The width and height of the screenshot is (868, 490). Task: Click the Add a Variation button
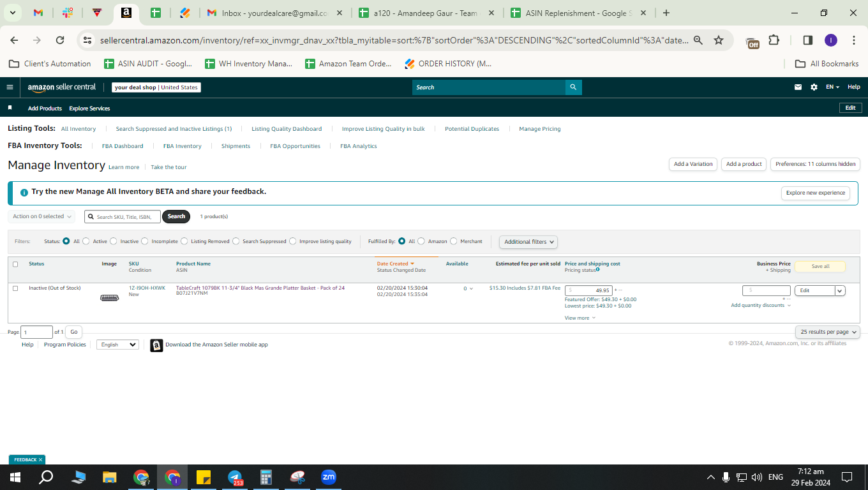coord(693,164)
